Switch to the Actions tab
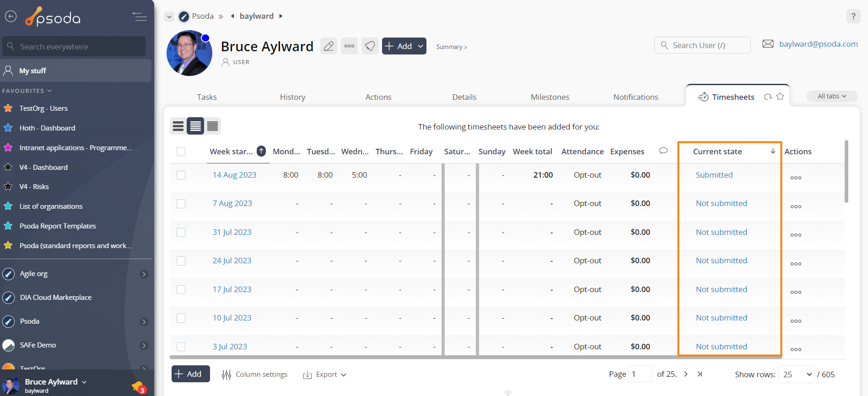The width and height of the screenshot is (868, 396). (x=378, y=97)
